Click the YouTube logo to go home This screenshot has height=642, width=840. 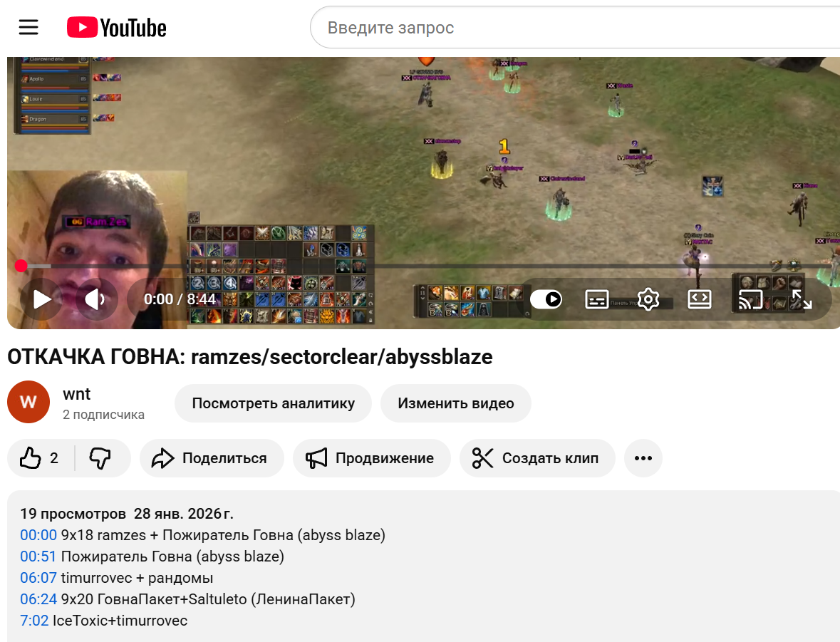[x=116, y=27]
